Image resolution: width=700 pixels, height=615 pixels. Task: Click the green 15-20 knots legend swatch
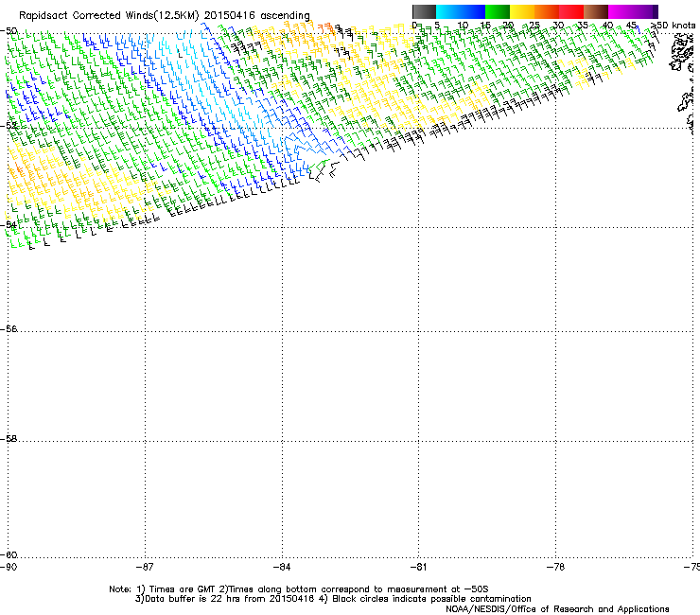pyautogui.click(x=498, y=11)
